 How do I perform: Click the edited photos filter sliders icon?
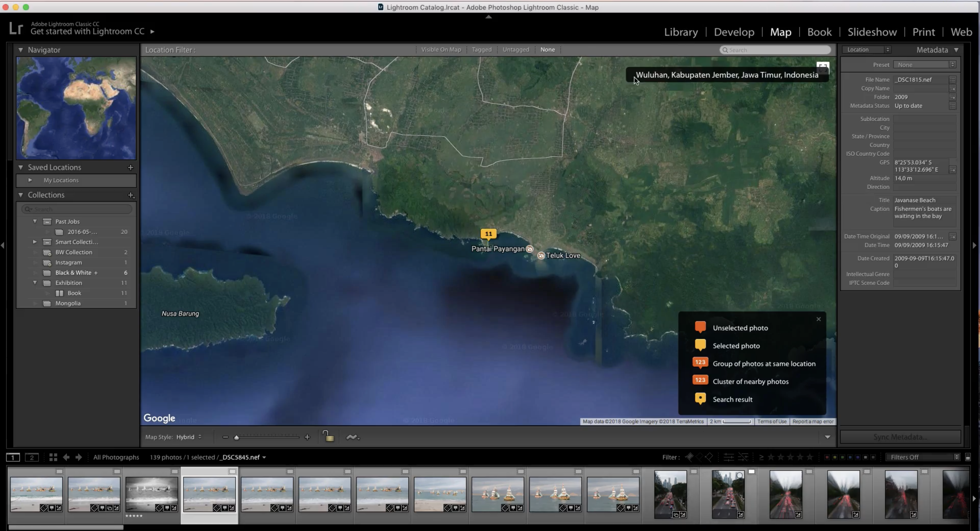729,457
